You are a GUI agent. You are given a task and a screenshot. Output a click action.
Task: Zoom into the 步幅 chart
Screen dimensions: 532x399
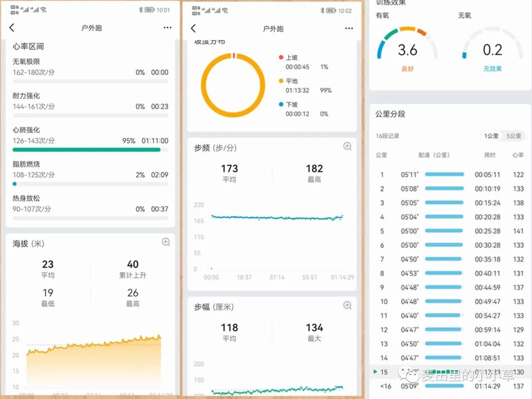pyautogui.click(x=347, y=305)
